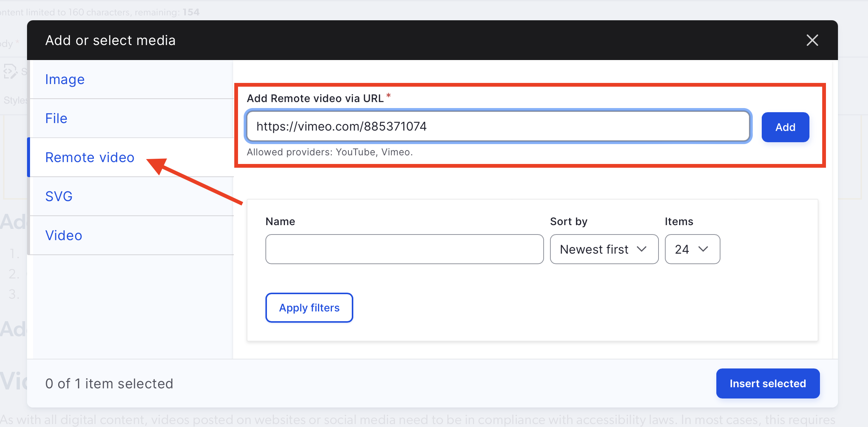Image resolution: width=868 pixels, height=427 pixels.
Task: Click the 'Sort by' label
Action: [569, 221]
